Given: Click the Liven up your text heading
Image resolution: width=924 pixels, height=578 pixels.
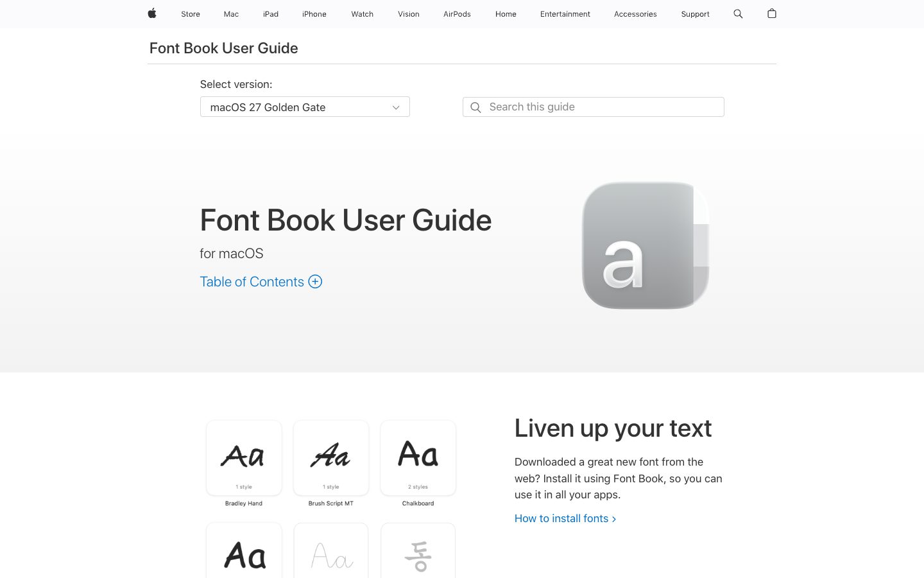Looking at the screenshot, I should point(613,428).
